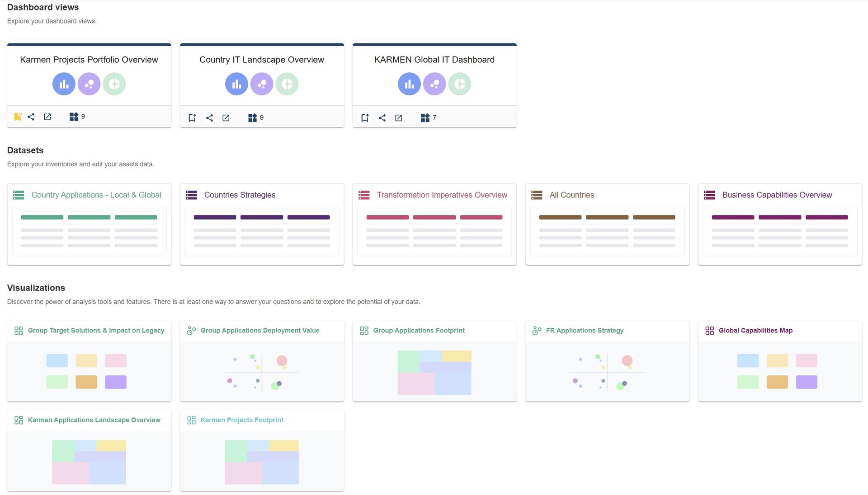The height and width of the screenshot is (495, 868).
Task: Share the Country IT Landscape Overview dashboard
Action: tap(209, 118)
